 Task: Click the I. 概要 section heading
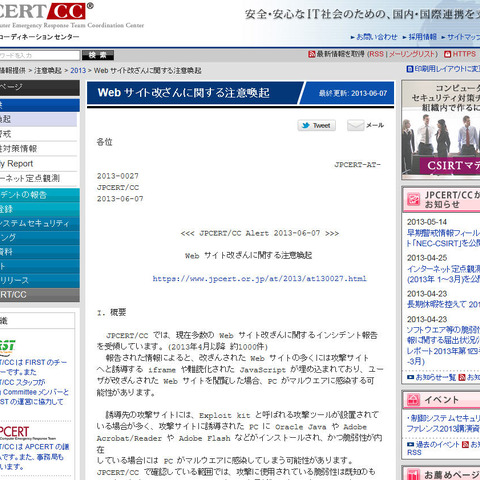tap(112, 312)
